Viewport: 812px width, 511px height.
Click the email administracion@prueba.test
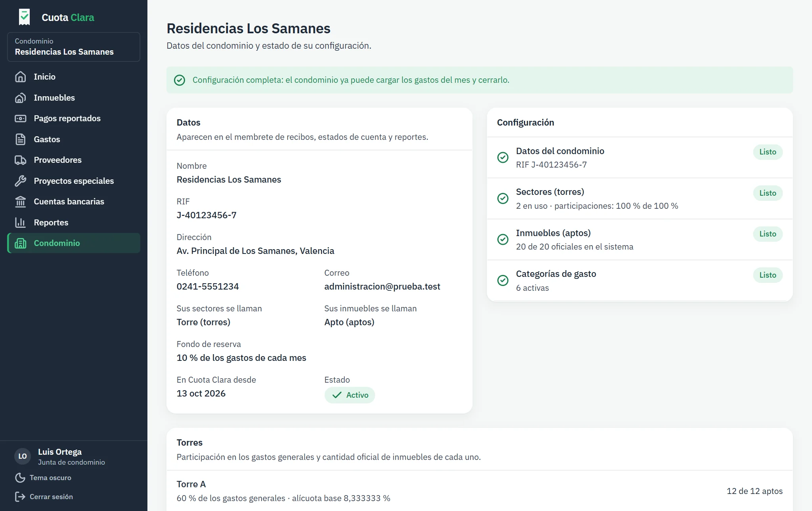coord(382,287)
